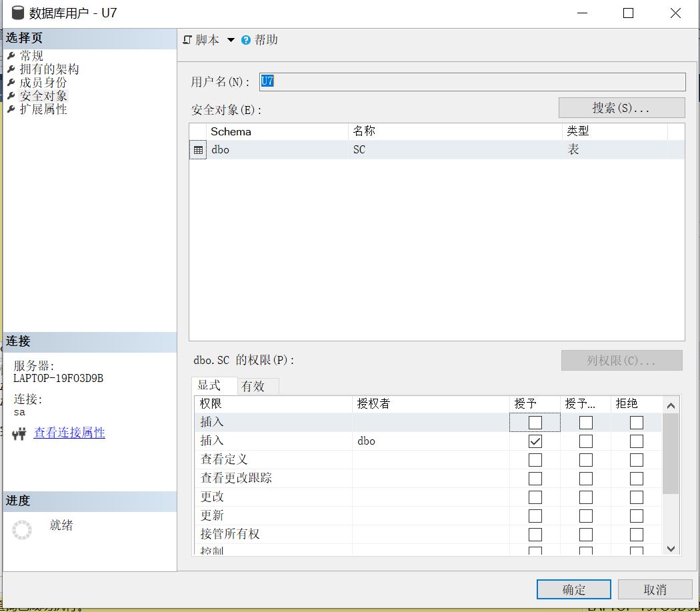Click the up chevron on permissions scrollbar
This screenshot has width=700, height=612.
(671, 404)
